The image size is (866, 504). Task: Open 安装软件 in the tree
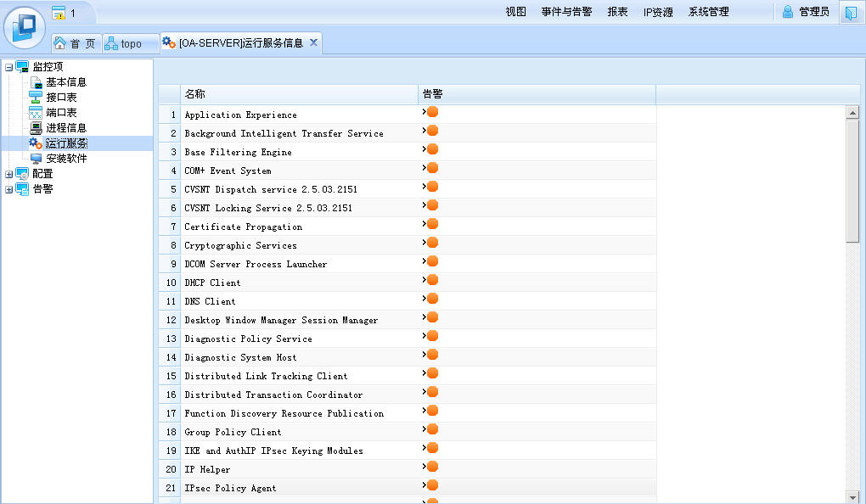[66, 159]
